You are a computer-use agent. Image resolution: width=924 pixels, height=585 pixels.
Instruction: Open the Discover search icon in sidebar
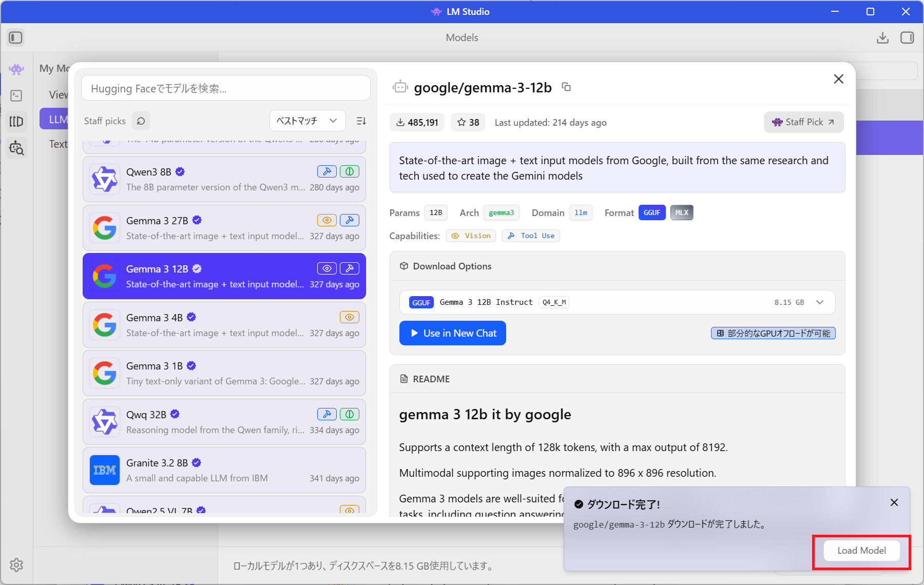tap(16, 148)
